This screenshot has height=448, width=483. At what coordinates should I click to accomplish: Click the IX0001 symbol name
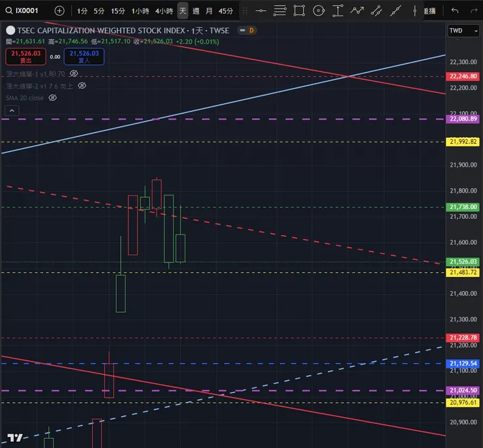click(27, 11)
